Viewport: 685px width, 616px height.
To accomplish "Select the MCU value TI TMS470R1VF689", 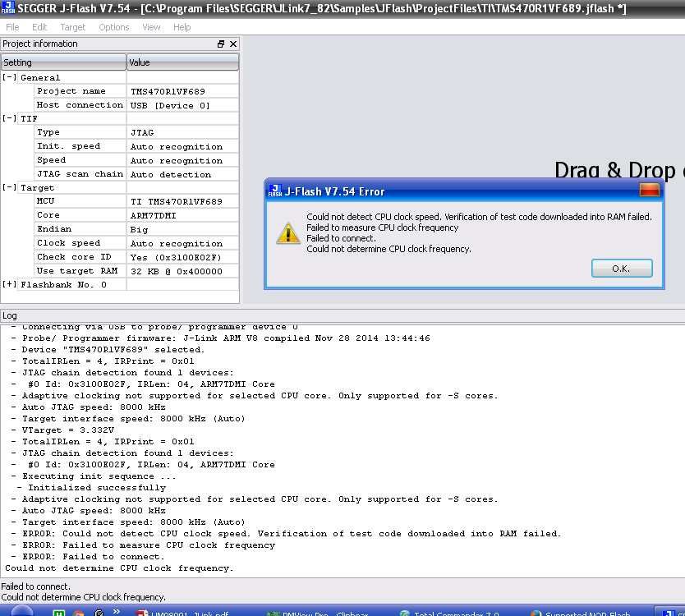I will click(x=177, y=201).
